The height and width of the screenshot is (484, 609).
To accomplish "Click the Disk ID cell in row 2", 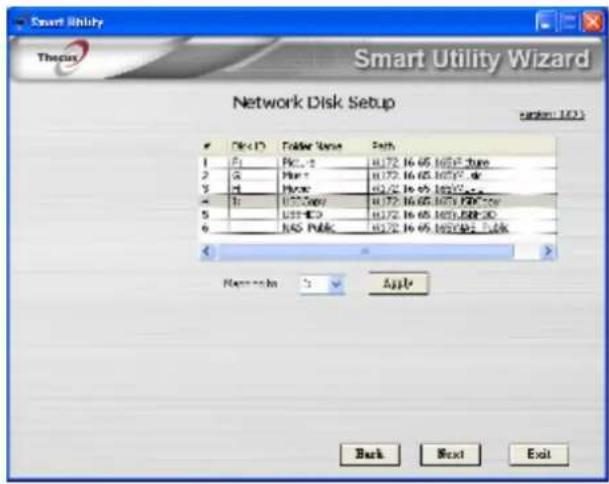I will click(253, 176).
